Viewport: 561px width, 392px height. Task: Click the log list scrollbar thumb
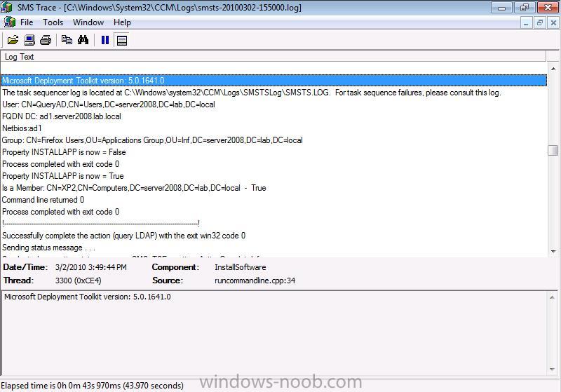pyautogui.click(x=553, y=150)
